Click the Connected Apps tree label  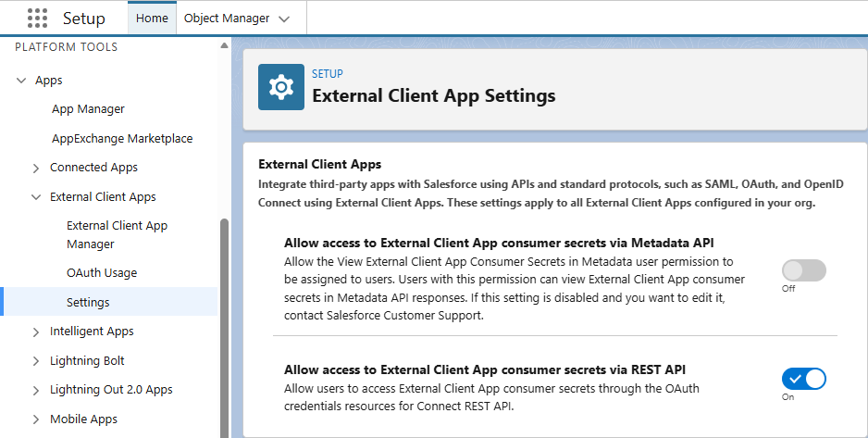coord(93,168)
